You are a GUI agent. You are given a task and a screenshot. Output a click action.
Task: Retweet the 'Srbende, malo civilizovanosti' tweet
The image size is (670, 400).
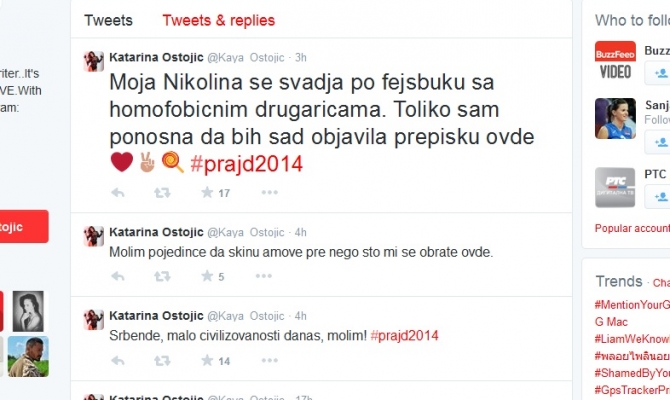[x=162, y=361]
